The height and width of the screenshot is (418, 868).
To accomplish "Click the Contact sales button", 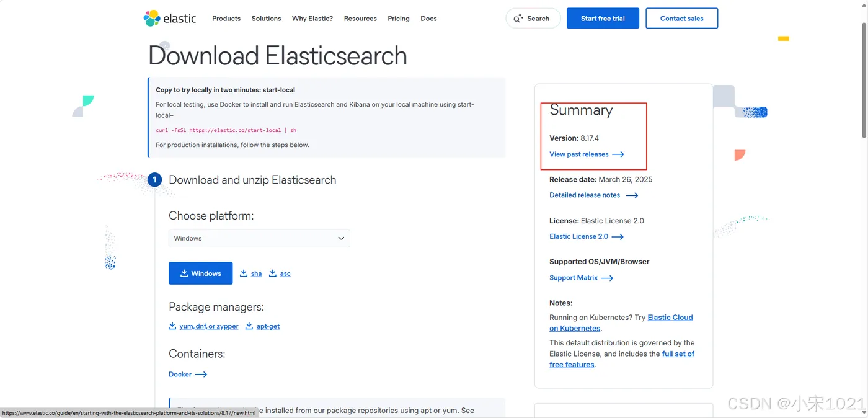I will [x=681, y=19].
